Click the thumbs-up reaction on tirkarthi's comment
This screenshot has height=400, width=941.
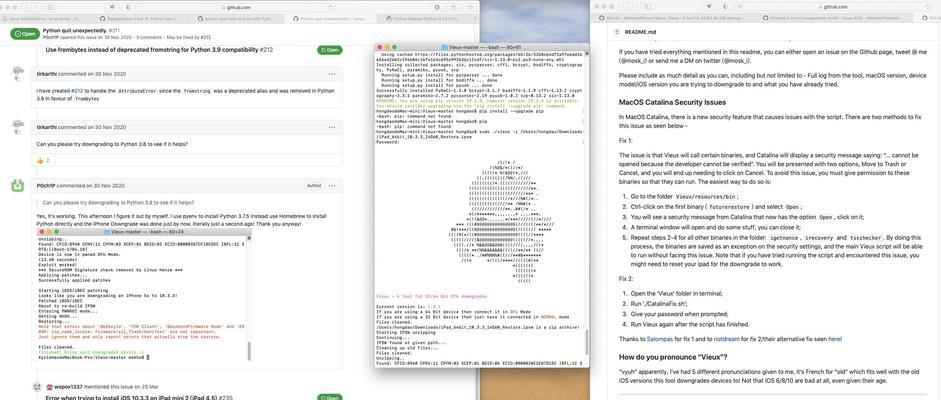[x=42, y=160]
